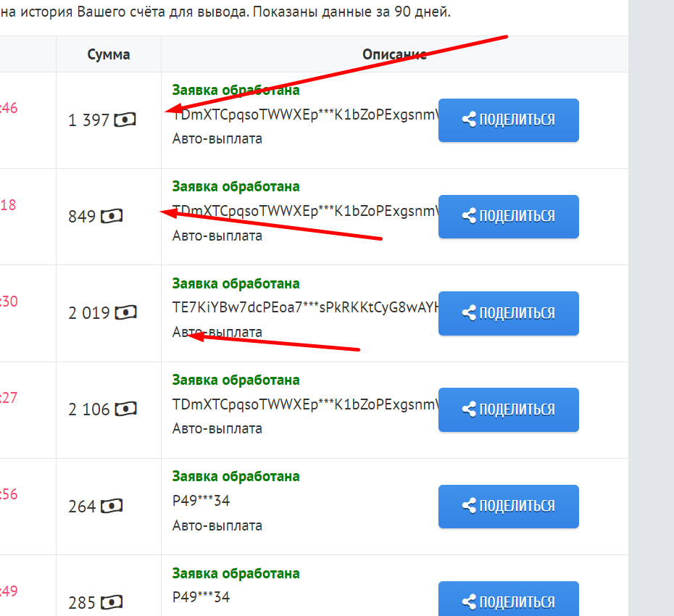Select the amount 285

(82, 603)
